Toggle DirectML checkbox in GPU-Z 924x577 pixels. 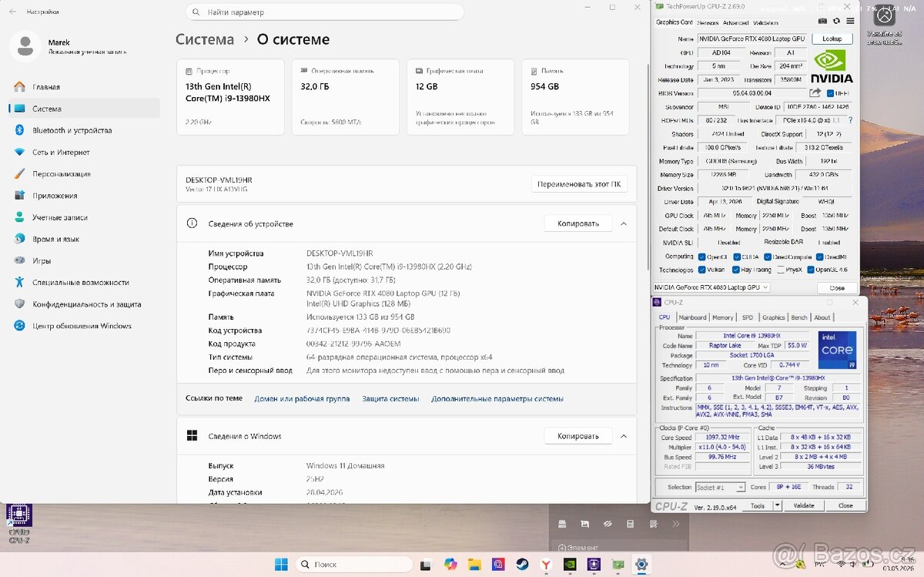[x=820, y=257]
